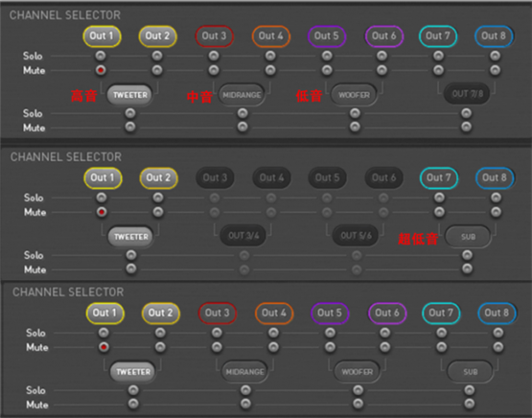
Task: Click the TWEETER group in the top panel
Action: tap(130, 95)
